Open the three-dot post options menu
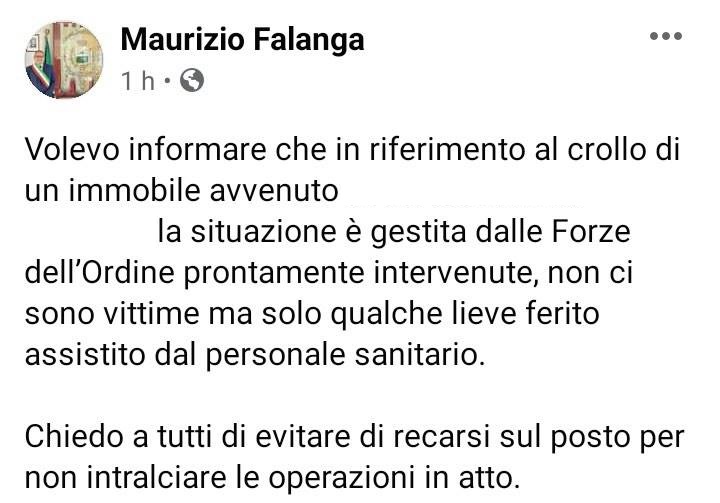Viewport: 720px width, 503px height. 666,36
